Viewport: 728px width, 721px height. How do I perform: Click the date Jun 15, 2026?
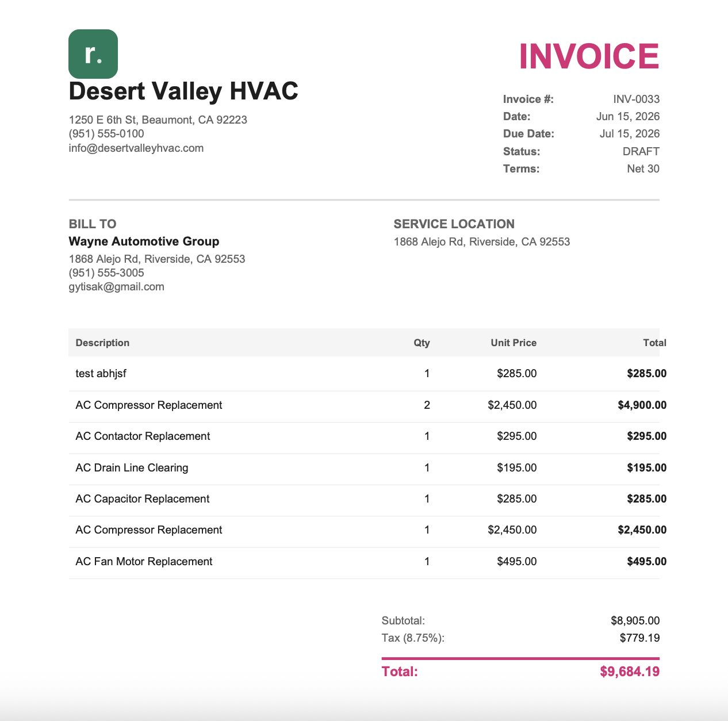[628, 117]
